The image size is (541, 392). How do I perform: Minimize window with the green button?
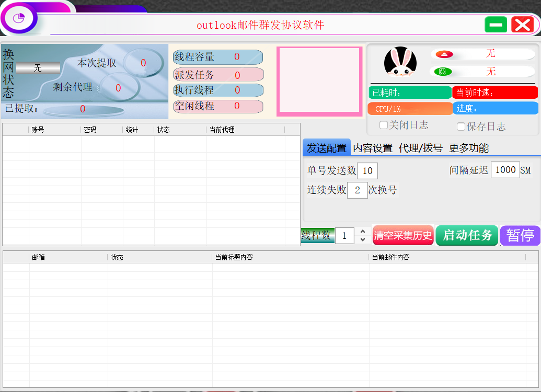click(496, 25)
